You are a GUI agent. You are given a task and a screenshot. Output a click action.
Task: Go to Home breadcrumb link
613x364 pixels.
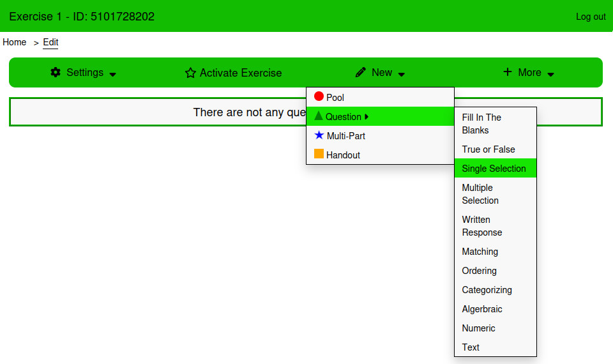pos(15,42)
